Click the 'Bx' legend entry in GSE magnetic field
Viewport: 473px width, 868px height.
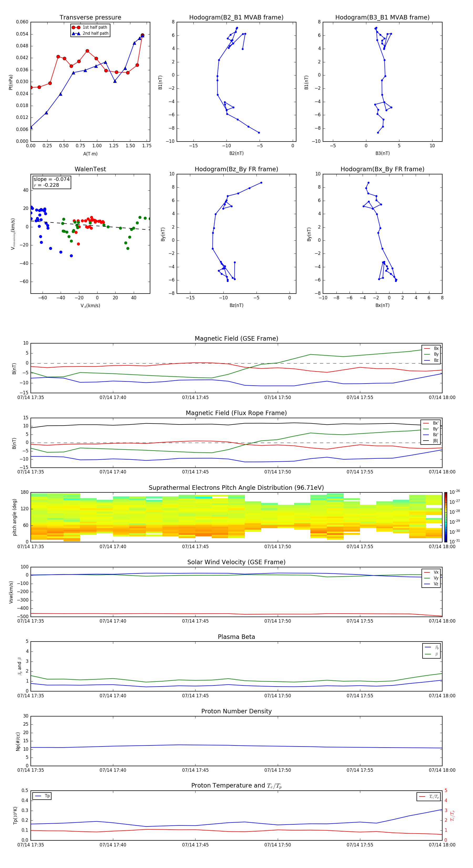[x=431, y=349]
